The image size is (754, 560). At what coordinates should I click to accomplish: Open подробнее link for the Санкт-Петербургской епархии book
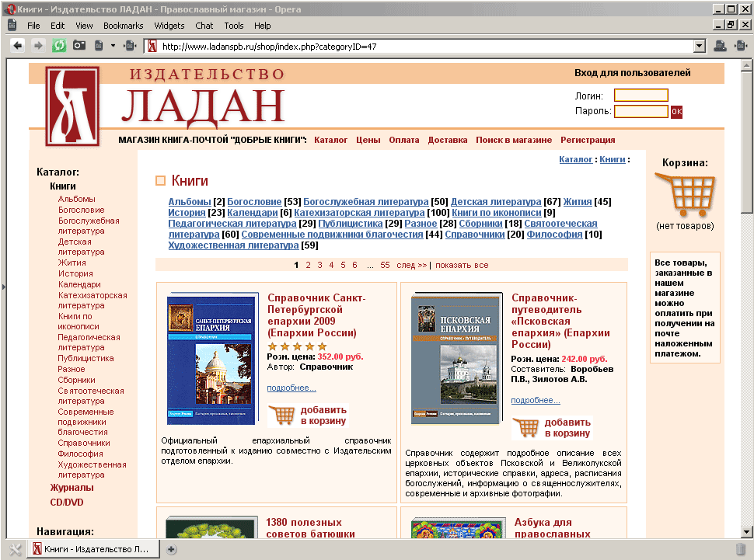pos(291,388)
